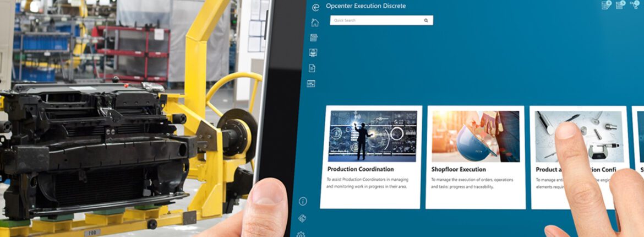
Task: Open the Product configuration card image with tools
Action: (x=579, y=137)
